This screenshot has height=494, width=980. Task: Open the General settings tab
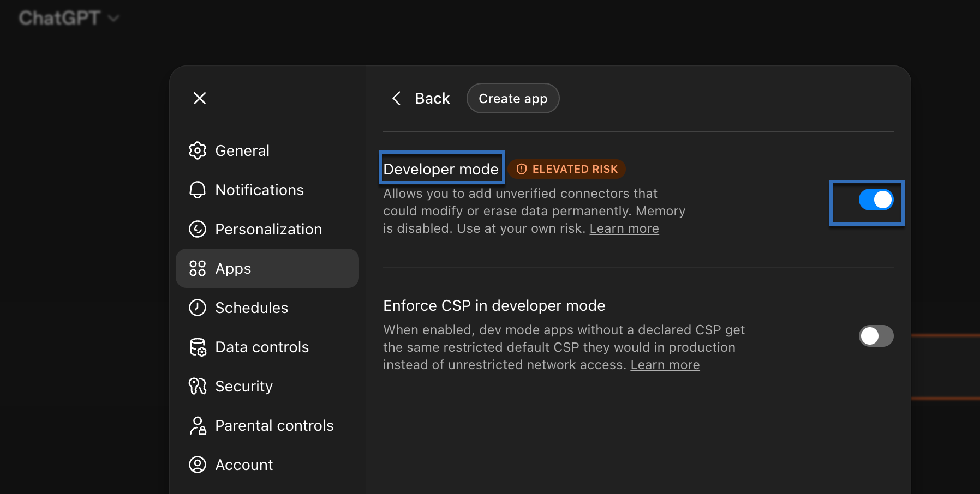point(267,150)
